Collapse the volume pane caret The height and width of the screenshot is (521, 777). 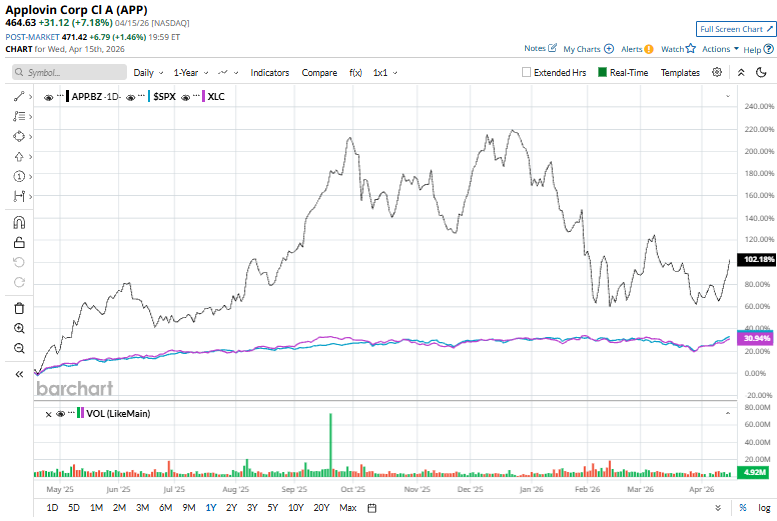(x=728, y=413)
